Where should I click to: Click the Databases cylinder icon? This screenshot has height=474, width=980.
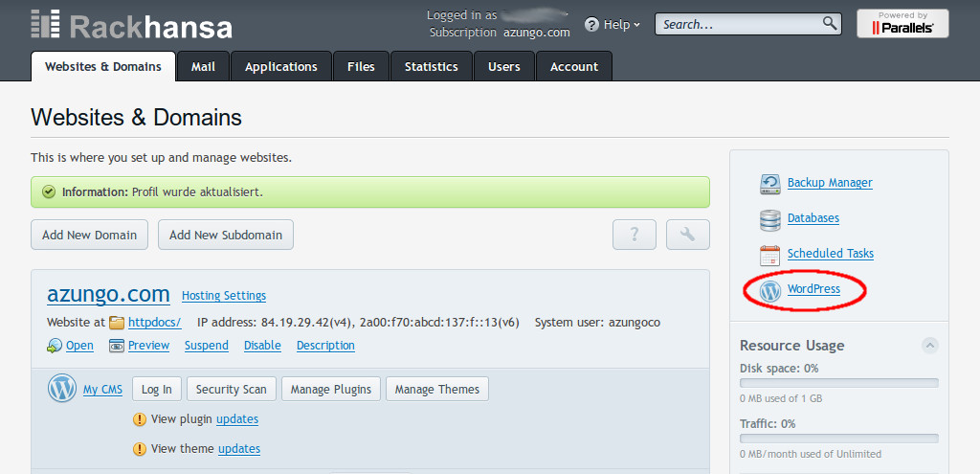770,219
